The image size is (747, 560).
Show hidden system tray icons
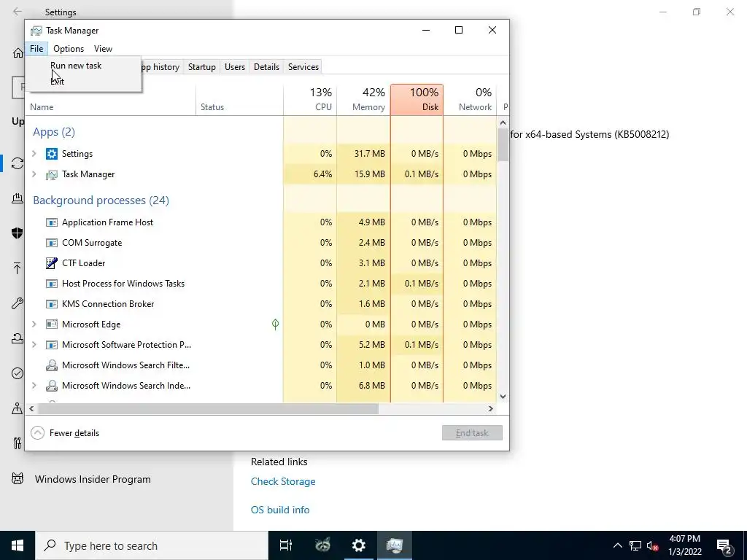(617, 545)
